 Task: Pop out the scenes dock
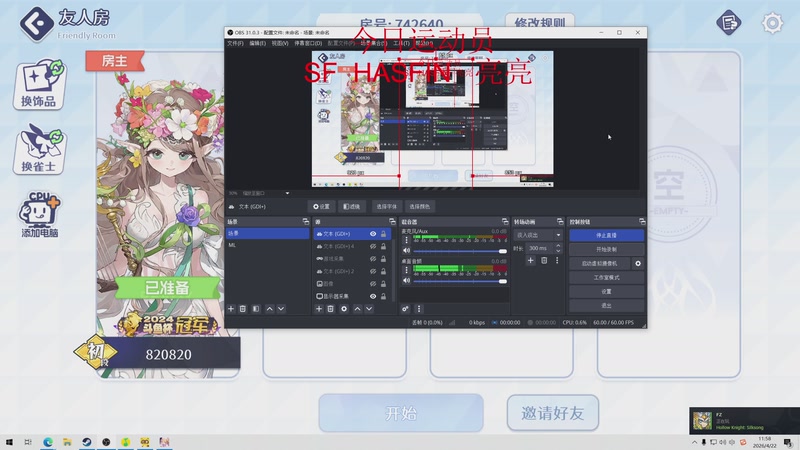306,221
